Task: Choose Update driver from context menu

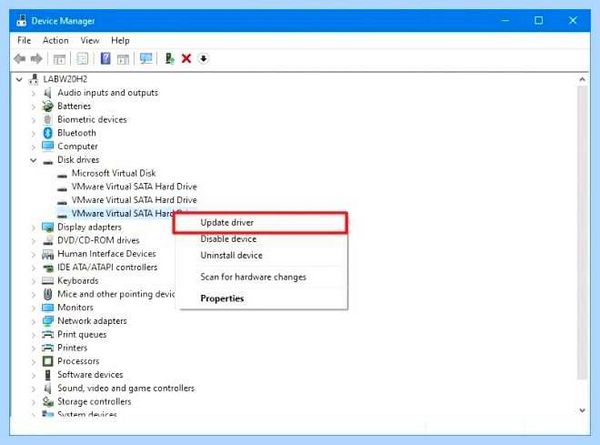Action: [x=260, y=223]
